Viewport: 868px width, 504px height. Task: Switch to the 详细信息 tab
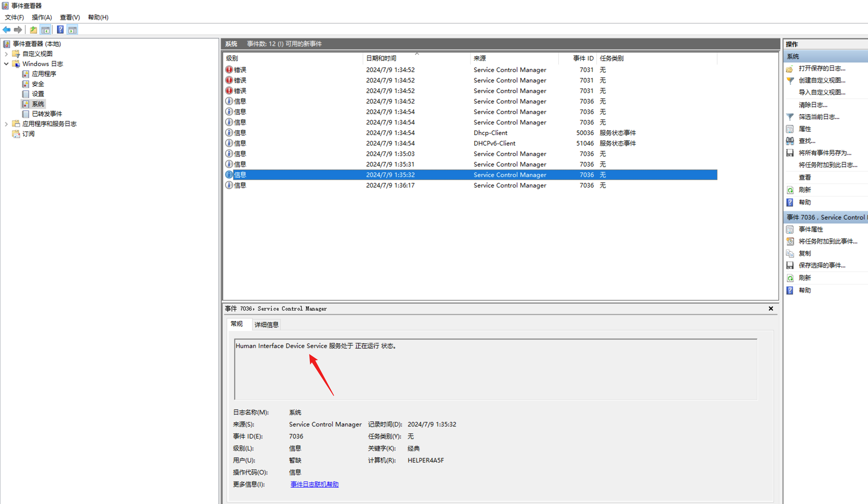click(266, 325)
